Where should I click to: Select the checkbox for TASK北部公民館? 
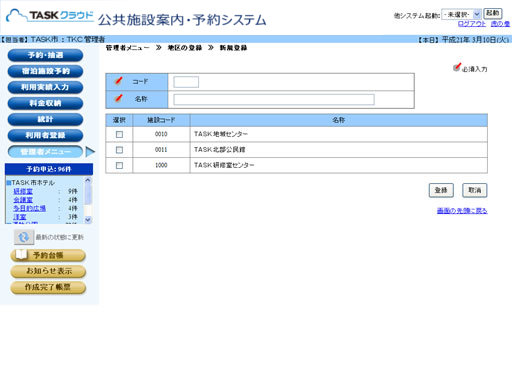pos(119,150)
